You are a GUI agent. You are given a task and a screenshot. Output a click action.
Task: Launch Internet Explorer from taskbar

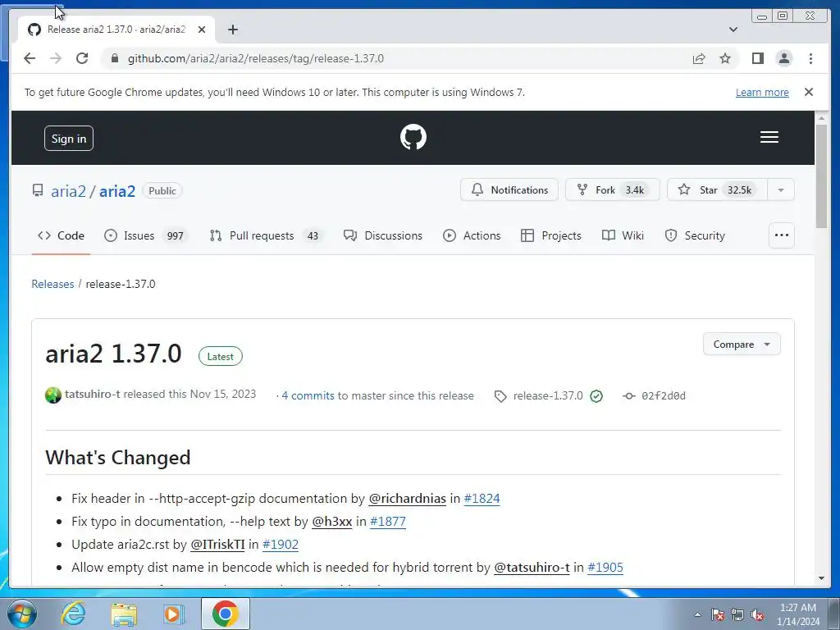[x=73, y=614]
